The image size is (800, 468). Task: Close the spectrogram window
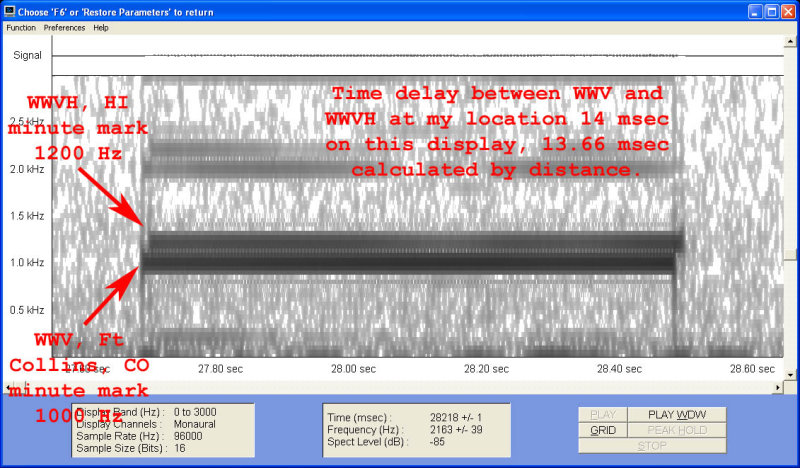[x=788, y=11]
